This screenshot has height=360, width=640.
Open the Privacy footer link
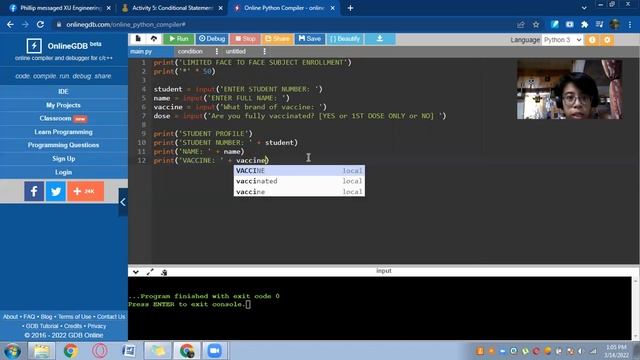[x=97, y=326]
